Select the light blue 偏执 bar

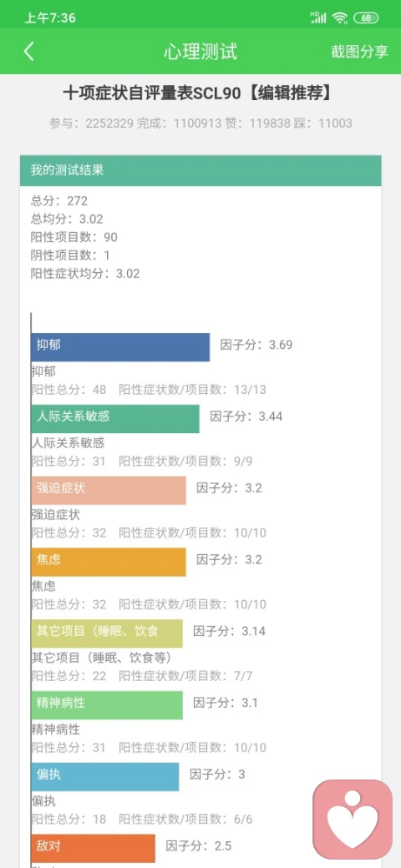pyautogui.click(x=105, y=777)
